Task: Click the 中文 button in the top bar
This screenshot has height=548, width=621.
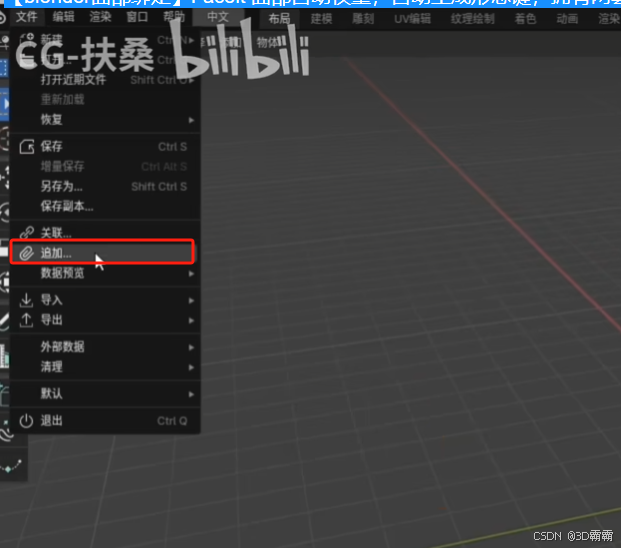Action: coord(218,17)
